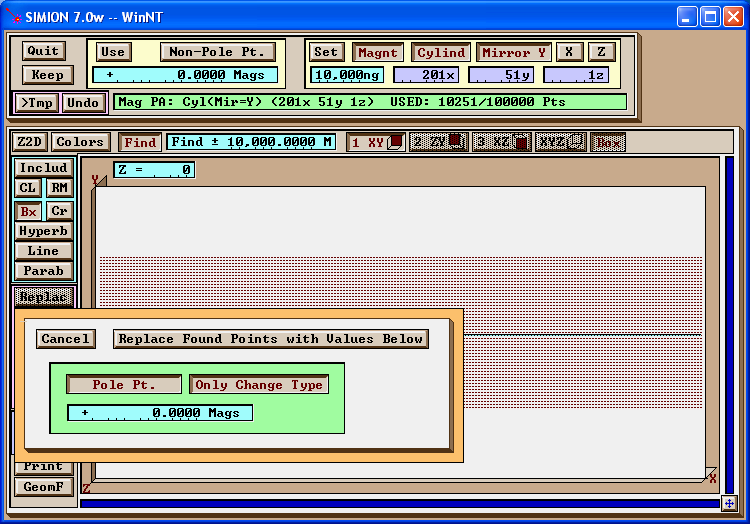Click Replace Found Points with Values Below

[271, 339]
